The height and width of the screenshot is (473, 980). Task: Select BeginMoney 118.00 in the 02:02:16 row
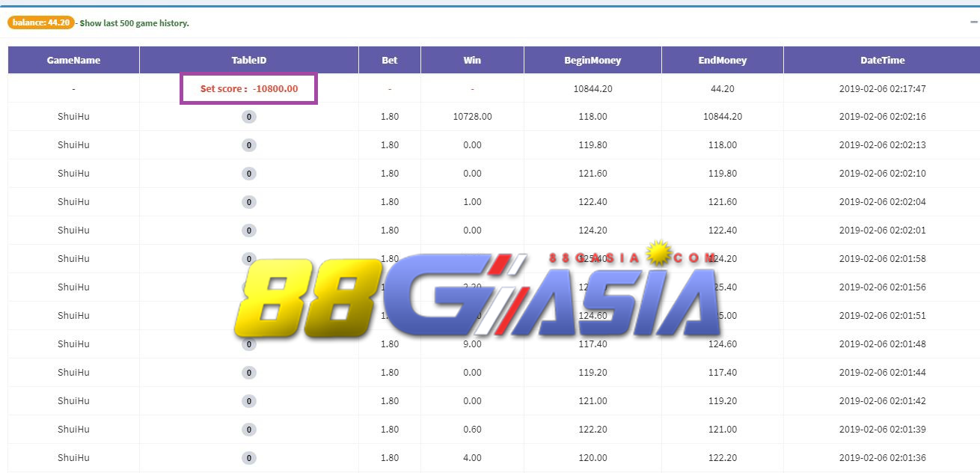592,117
